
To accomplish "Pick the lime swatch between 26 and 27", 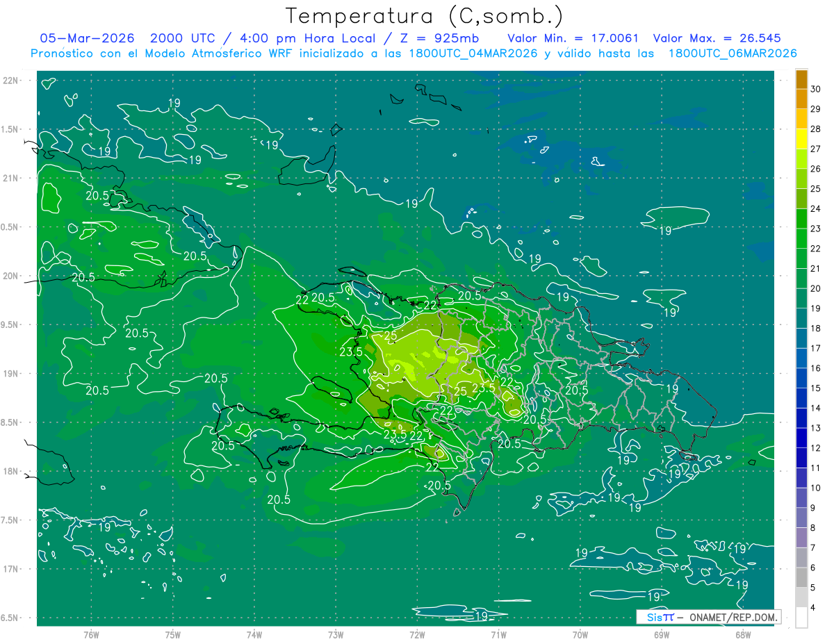I will tap(801, 158).
